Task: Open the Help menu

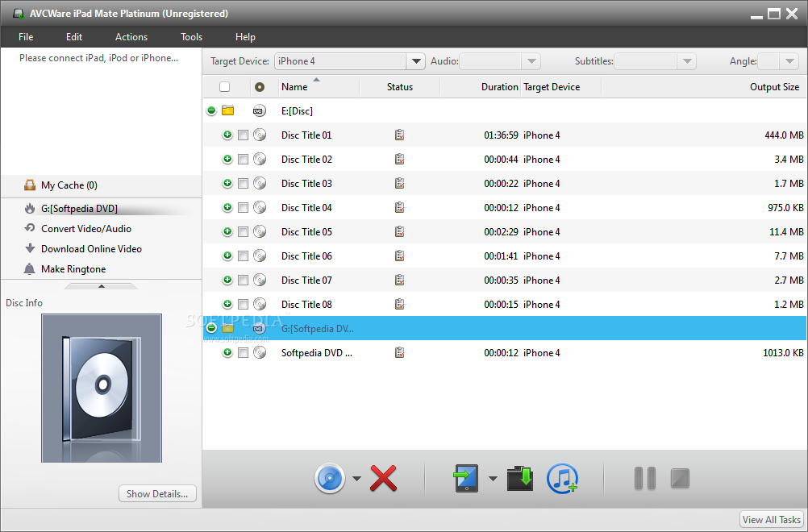Action: (245, 37)
